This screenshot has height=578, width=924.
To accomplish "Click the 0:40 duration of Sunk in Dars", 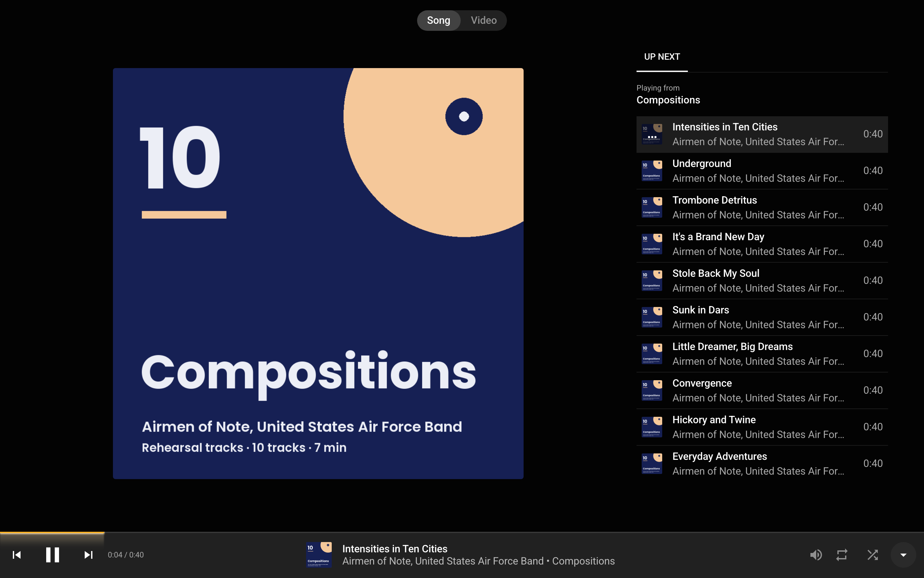I will (873, 317).
